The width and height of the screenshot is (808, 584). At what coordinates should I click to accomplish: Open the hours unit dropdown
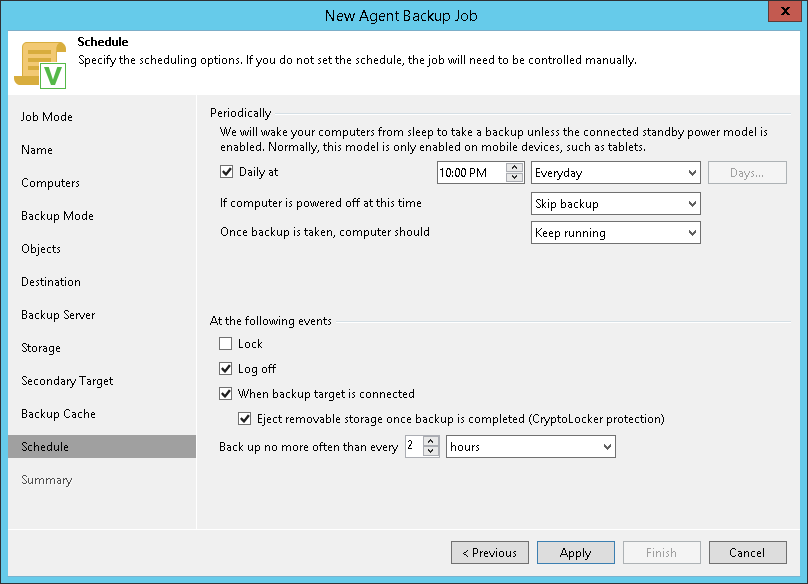click(x=530, y=447)
